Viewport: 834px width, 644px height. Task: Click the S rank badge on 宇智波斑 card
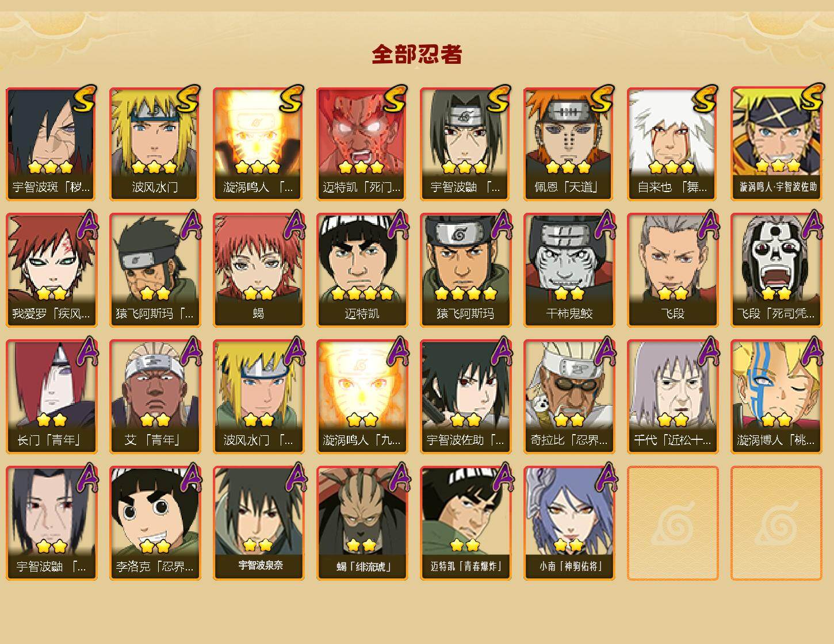coord(85,98)
